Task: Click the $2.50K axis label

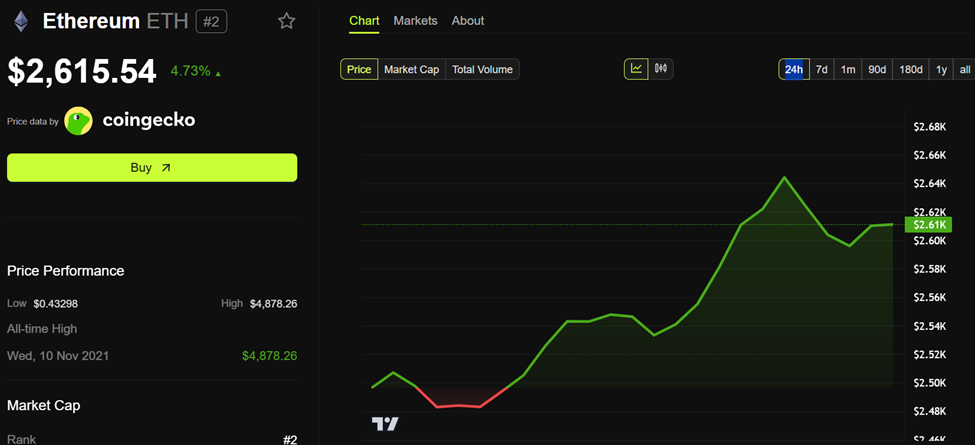Action: pos(929,383)
